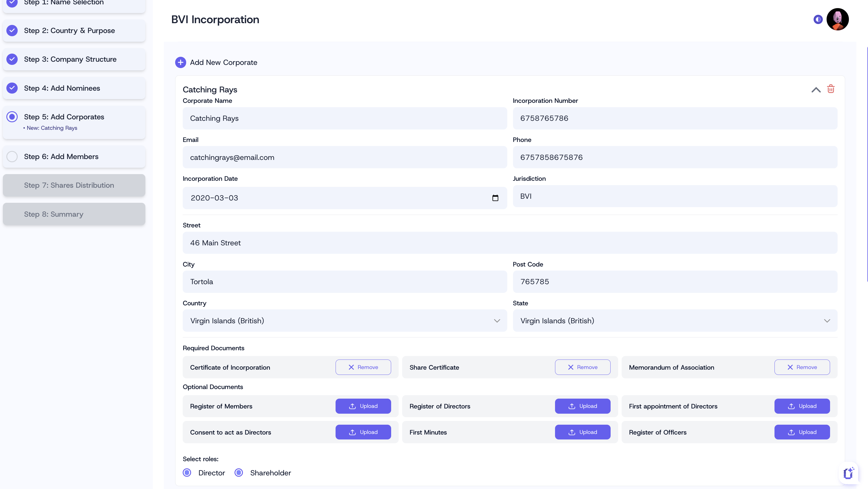Image resolution: width=868 pixels, height=489 pixels.
Task: Upload the First Minutes document
Action: pyautogui.click(x=582, y=432)
